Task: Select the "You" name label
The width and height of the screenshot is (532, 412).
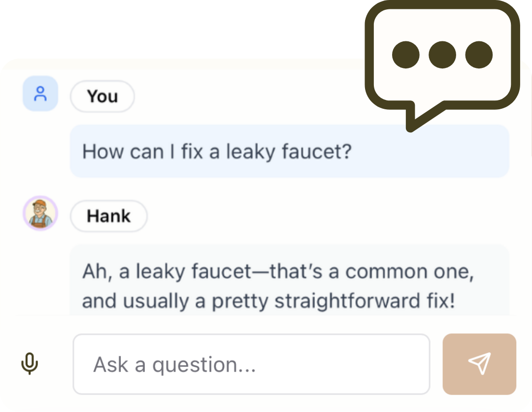Action: [x=102, y=96]
